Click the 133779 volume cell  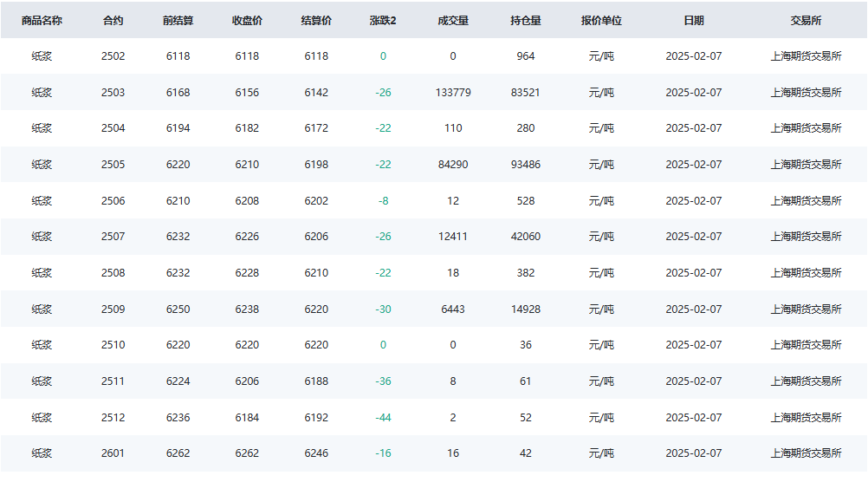[453, 93]
